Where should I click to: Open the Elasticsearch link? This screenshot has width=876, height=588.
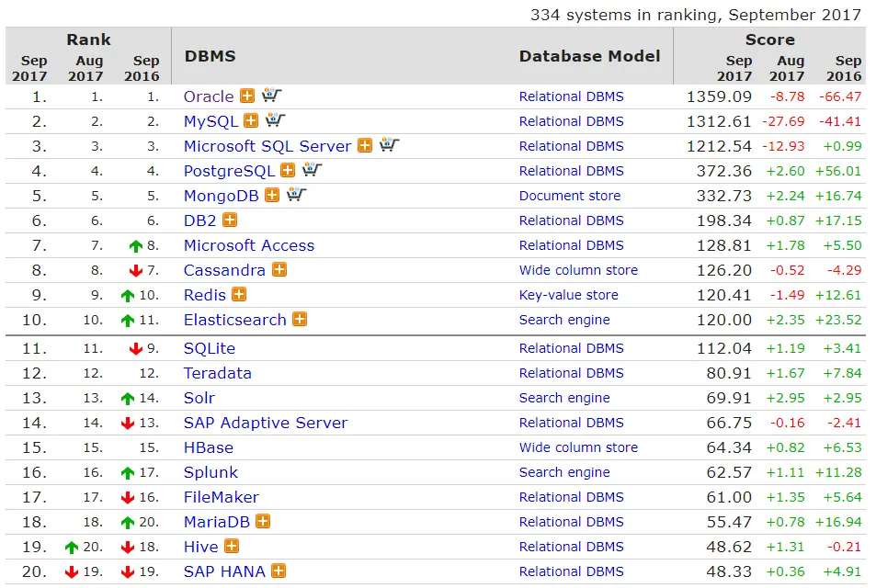(235, 320)
